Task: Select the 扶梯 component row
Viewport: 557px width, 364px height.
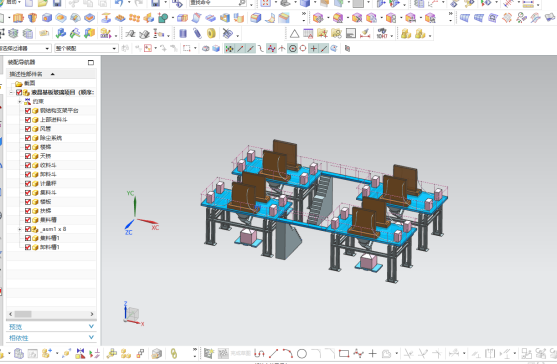Action: [x=52, y=211]
